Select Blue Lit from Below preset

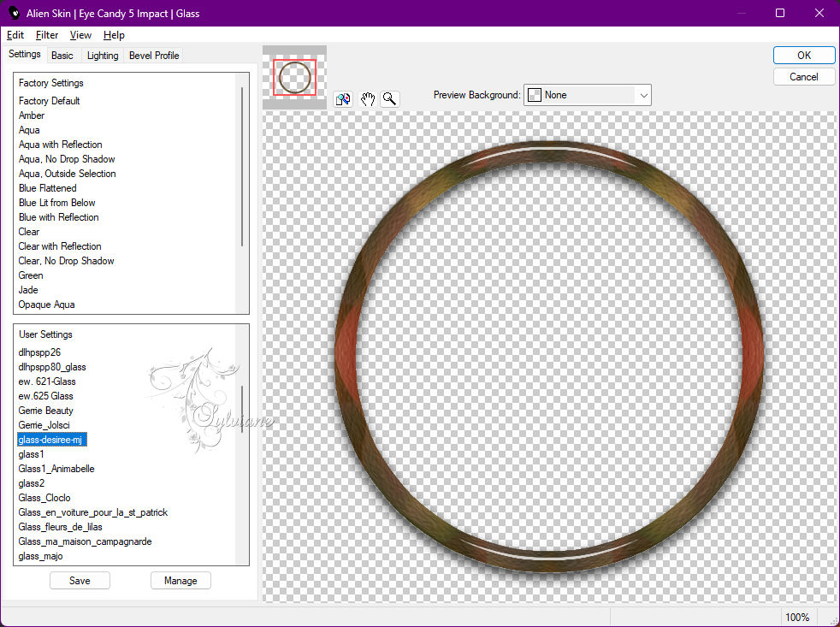pyautogui.click(x=57, y=203)
